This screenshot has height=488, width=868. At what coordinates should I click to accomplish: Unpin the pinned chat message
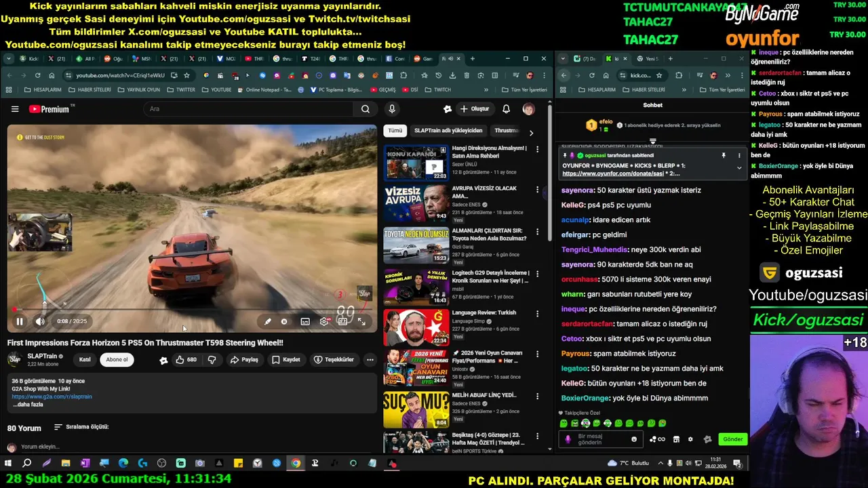(724, 156)
